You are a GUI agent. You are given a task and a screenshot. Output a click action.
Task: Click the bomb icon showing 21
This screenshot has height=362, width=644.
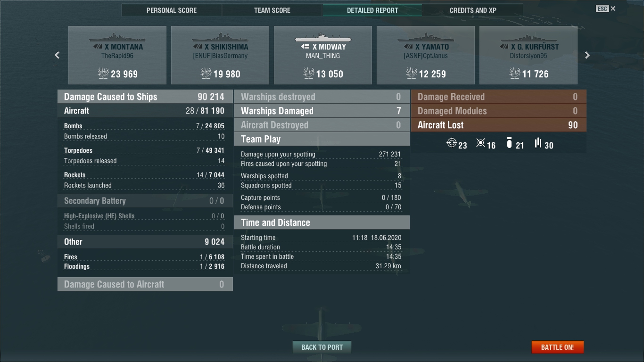click(x=509, y=143)
